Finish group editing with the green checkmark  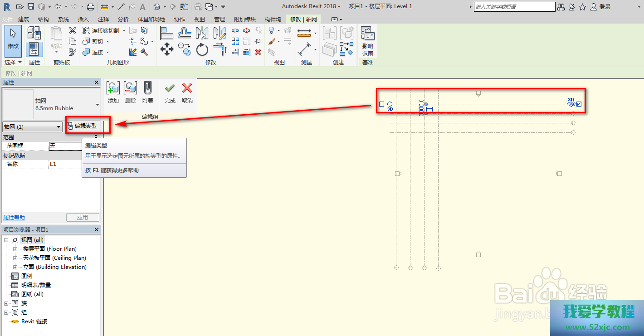pyautogui.click(x=170, y=88)
